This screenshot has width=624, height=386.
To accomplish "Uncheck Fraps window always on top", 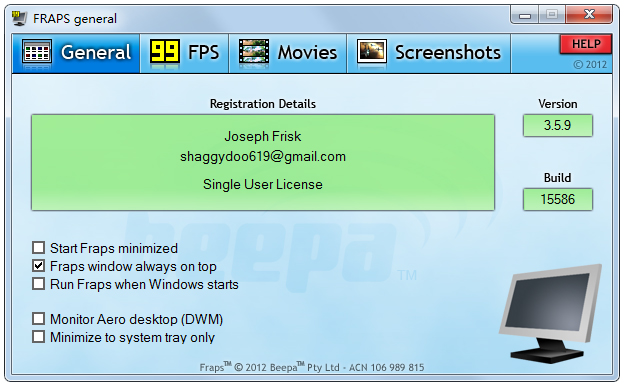I will pos(39,266).
